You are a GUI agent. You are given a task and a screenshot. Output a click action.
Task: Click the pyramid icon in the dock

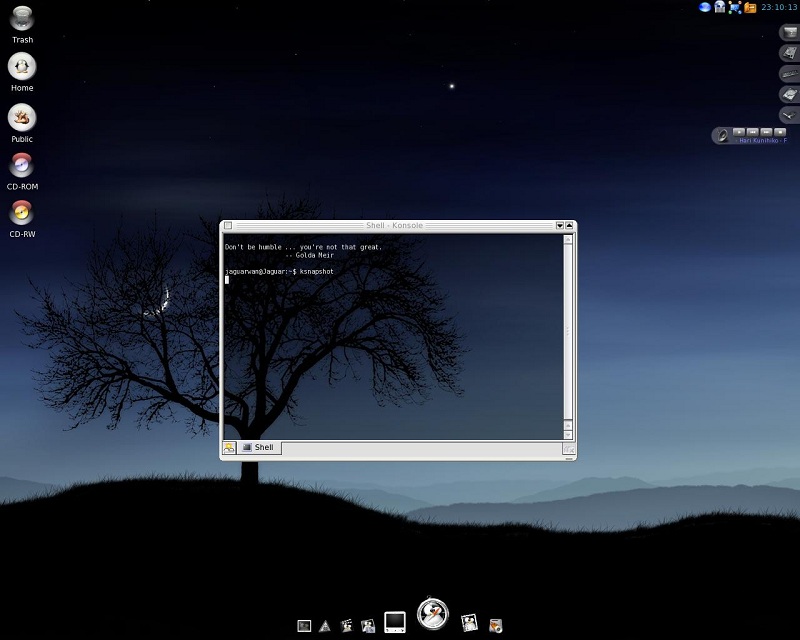coord(325,626)
